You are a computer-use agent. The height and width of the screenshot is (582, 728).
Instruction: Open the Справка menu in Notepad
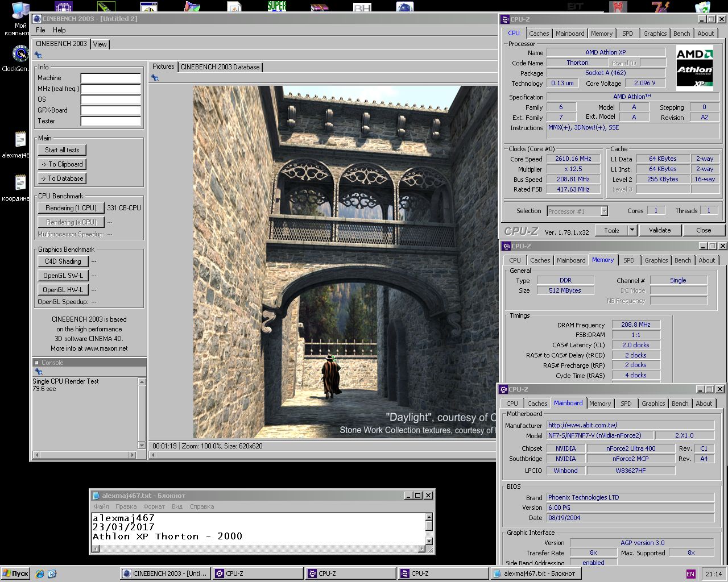[201, 506]
